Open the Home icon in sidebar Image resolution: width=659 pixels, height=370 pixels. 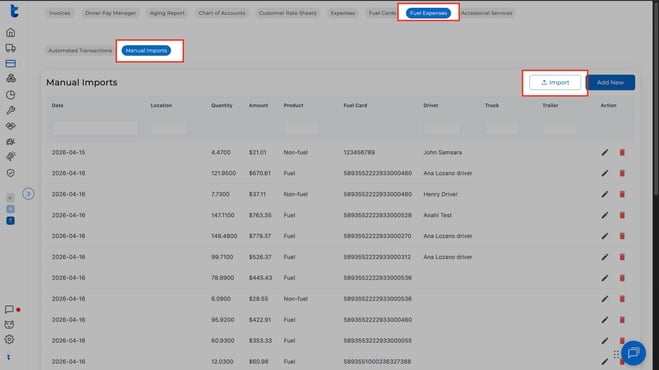11,32
